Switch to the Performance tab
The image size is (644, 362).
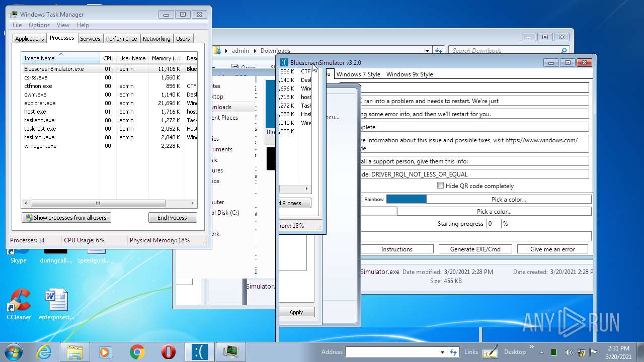(x=121, y=39)
